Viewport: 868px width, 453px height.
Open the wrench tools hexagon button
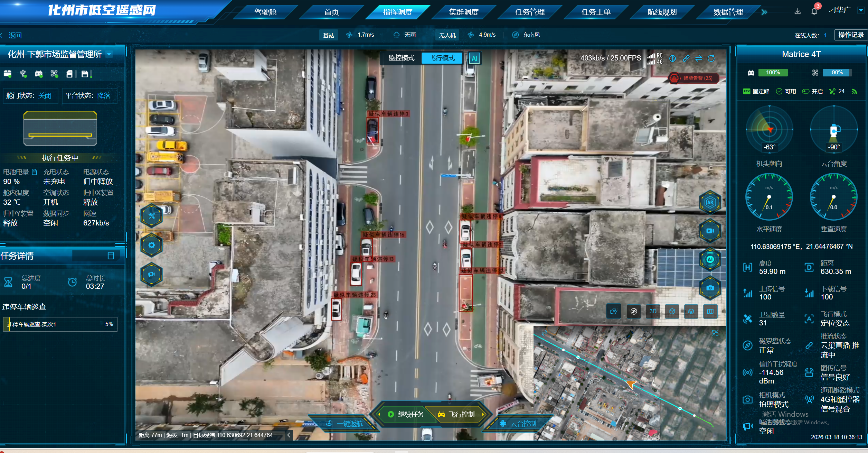(x=151, y=216)
